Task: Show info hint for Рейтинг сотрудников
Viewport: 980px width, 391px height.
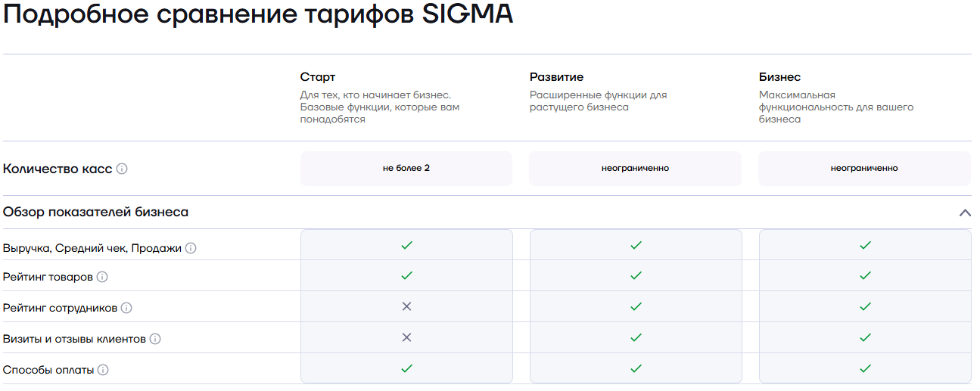Action: (x=126, y=308)
